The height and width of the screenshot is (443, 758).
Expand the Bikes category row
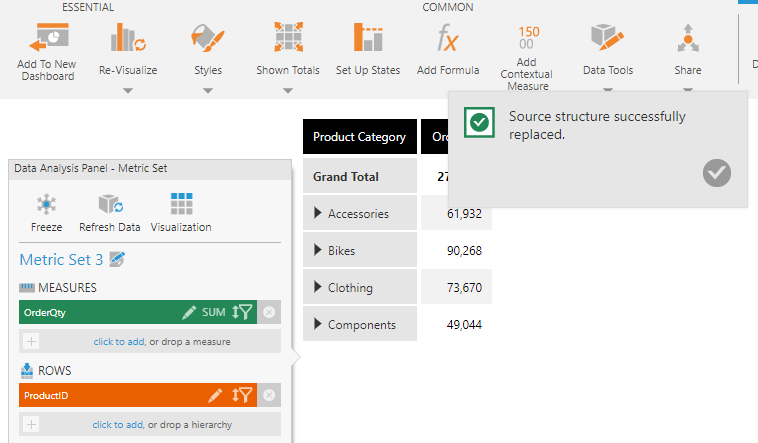[318, 250]
